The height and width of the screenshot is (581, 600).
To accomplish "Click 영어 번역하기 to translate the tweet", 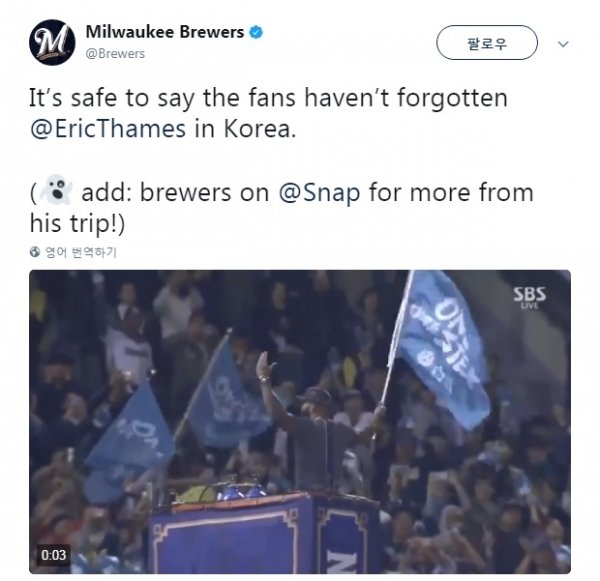I will 81,252.
